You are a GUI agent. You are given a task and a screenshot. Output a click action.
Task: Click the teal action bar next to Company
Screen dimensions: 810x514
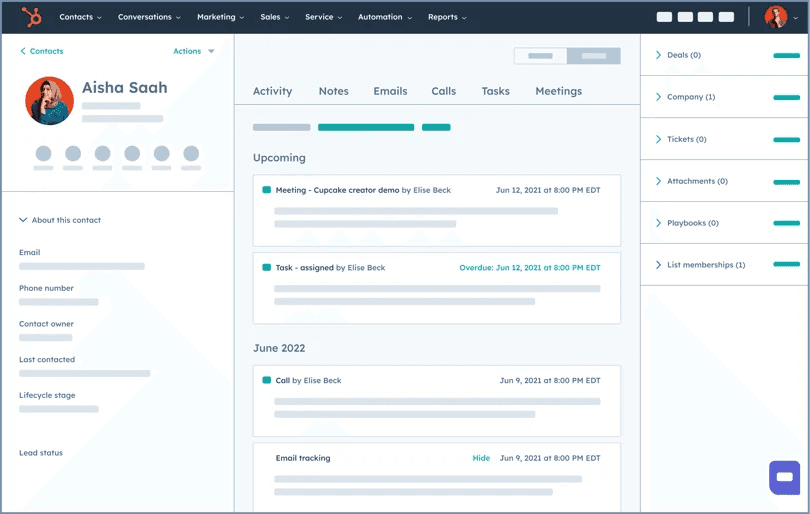click(x=786, y=98)
